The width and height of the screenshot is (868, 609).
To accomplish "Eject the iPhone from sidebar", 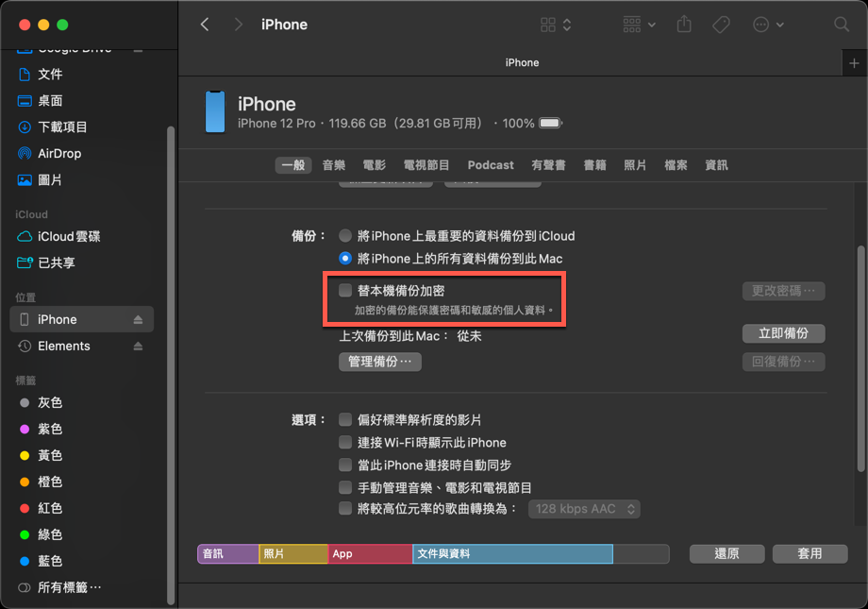I will tap(138, 320).
